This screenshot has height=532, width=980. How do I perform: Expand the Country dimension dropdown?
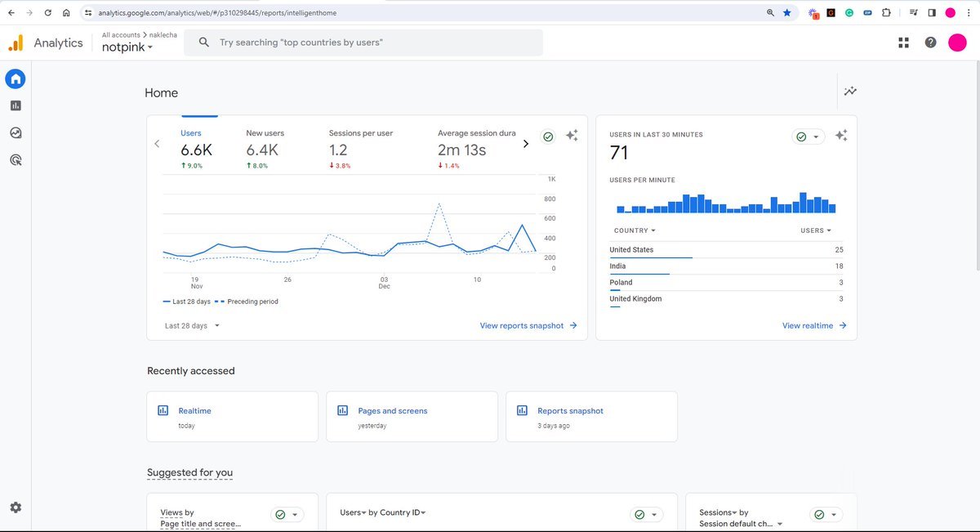coord(635,230)
